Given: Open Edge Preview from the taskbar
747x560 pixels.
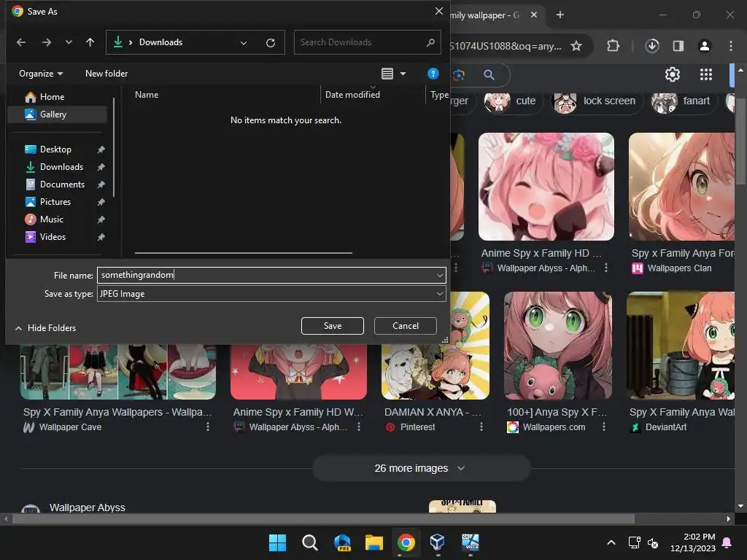Looking at the screenshot, I should (x=342, y=542).
